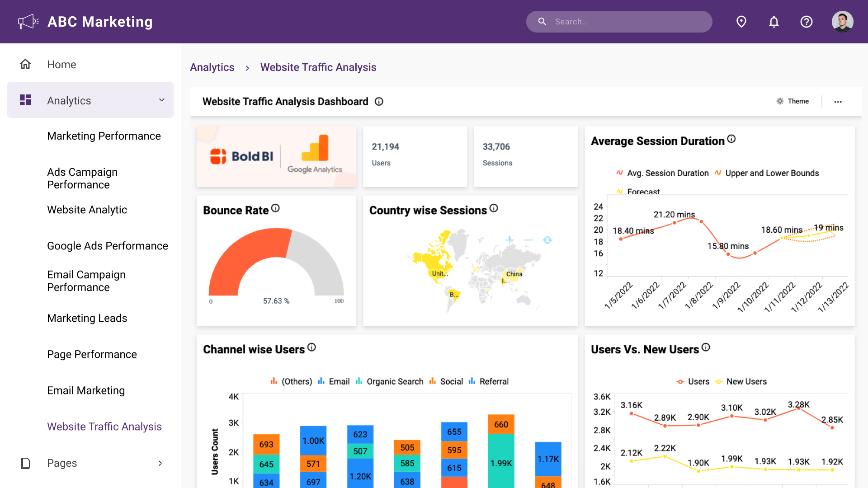
Task: Expand the Pages section in the sidebar
Action: [160, 463]
